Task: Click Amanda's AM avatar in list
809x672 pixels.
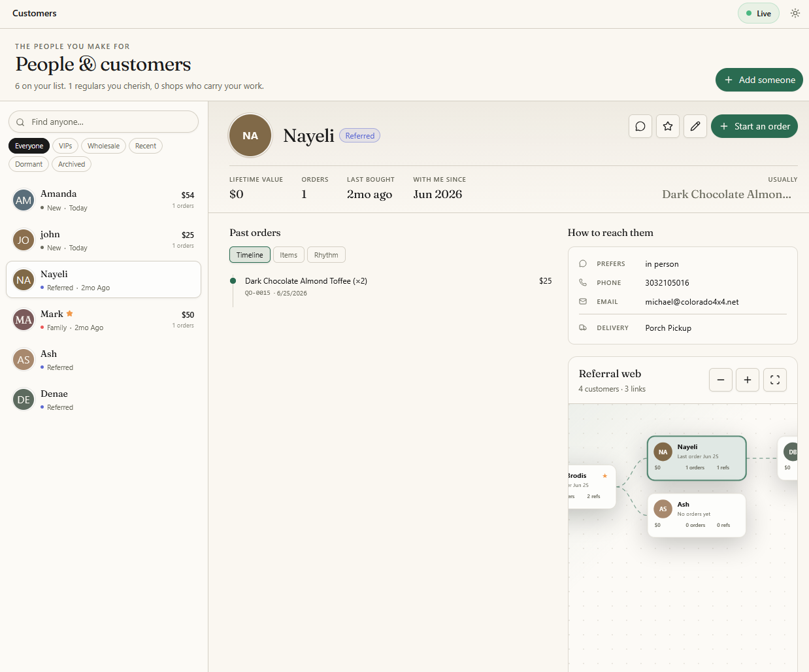Action: [x=24, y=200]
